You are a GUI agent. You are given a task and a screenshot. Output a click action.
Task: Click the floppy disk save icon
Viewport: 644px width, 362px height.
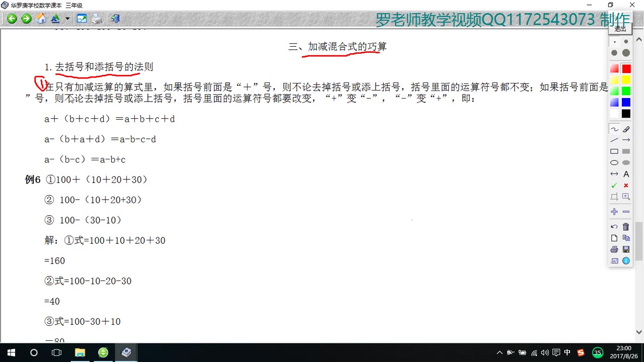pos(626,249)
